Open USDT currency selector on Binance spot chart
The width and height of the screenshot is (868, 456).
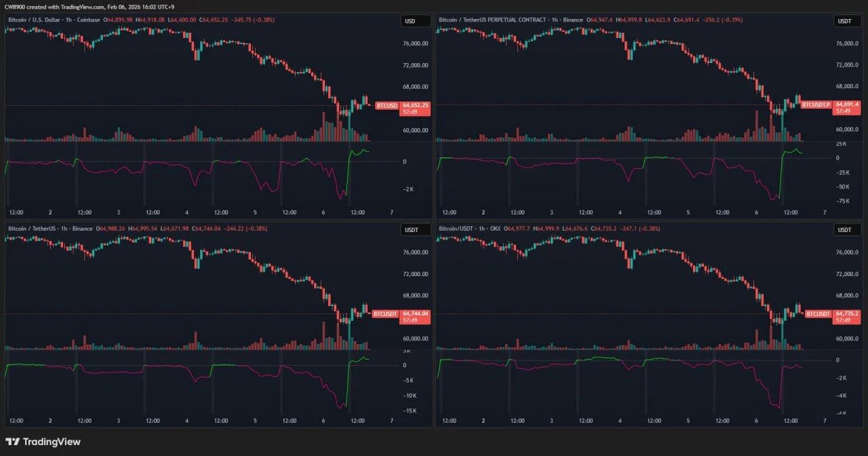pyautogui.click(x=416, y=230)
